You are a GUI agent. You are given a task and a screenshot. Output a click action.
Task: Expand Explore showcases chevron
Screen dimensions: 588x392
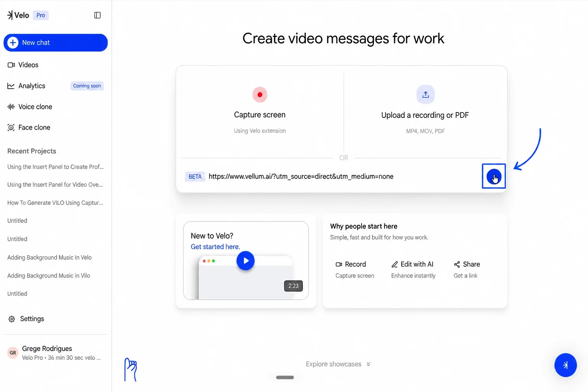[x=368, y=364]
